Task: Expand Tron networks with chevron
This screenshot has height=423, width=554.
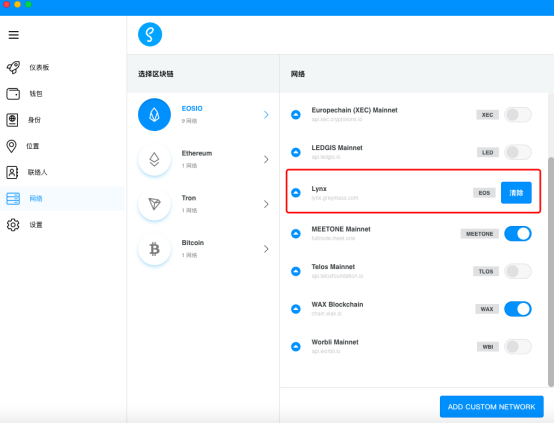Action: click(266, 204)
